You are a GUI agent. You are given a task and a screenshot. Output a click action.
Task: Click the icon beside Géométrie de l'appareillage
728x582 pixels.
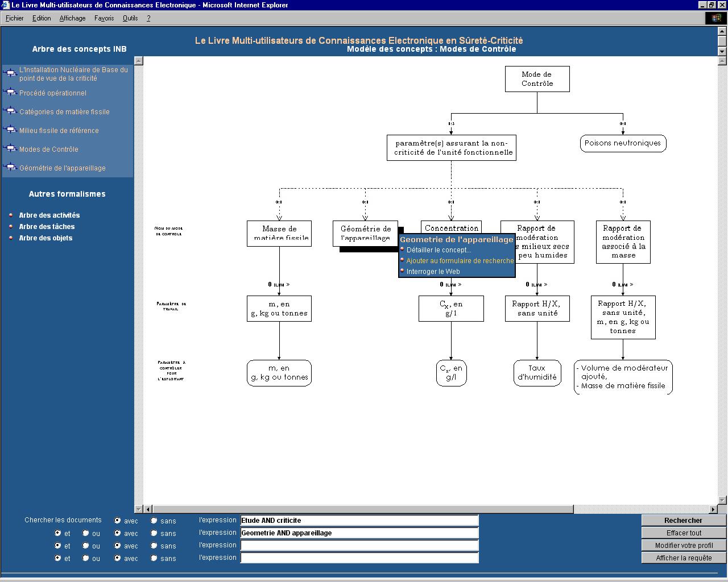[x=10, y=167]
